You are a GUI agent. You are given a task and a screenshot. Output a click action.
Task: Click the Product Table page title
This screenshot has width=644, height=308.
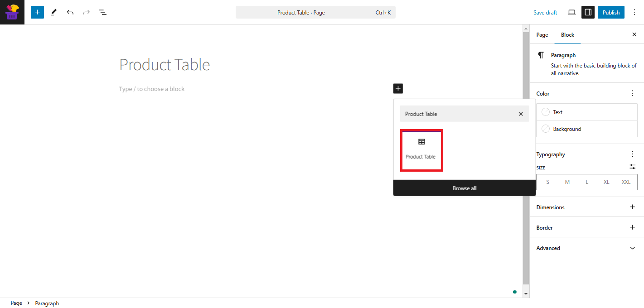[165, 65]
